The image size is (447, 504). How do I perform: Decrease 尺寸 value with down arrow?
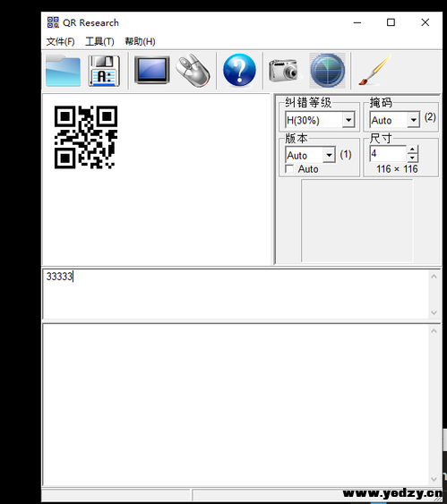pos(413,158)
